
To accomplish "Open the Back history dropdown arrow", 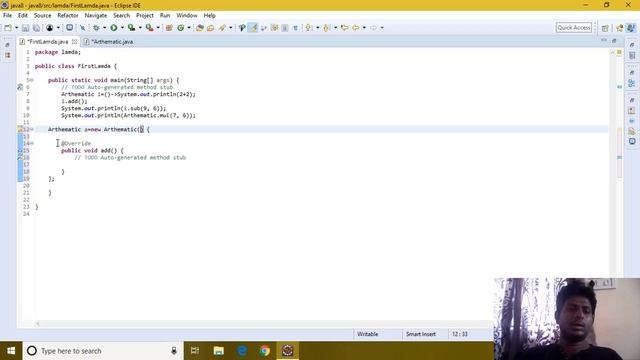I will click(x=364, y=28).
